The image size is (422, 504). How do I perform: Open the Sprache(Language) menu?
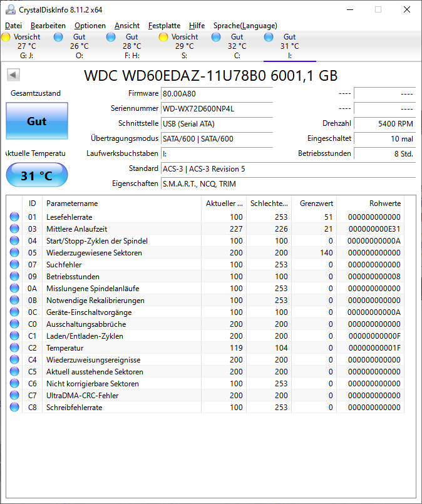point(245,26)
